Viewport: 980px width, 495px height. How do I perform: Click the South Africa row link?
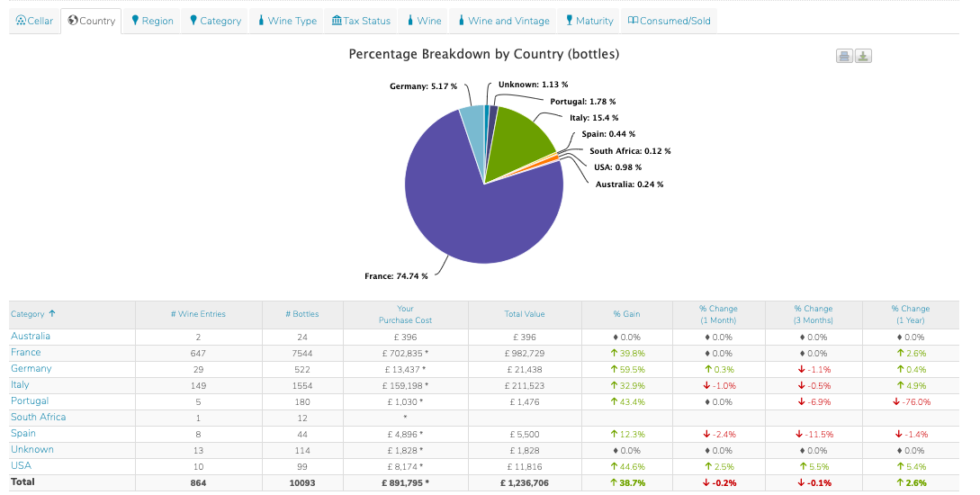(38, 418)
